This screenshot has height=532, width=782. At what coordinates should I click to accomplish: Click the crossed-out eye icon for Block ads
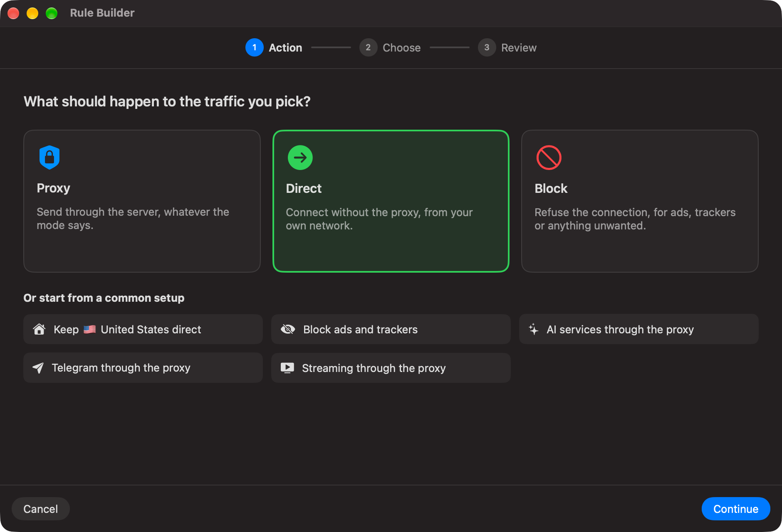coord(288,329)
